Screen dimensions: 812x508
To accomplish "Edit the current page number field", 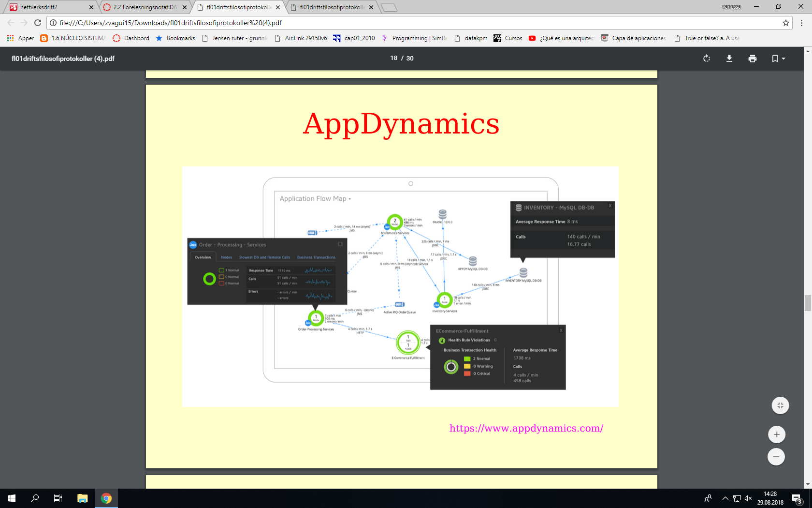I will click(x=394, y=58).
